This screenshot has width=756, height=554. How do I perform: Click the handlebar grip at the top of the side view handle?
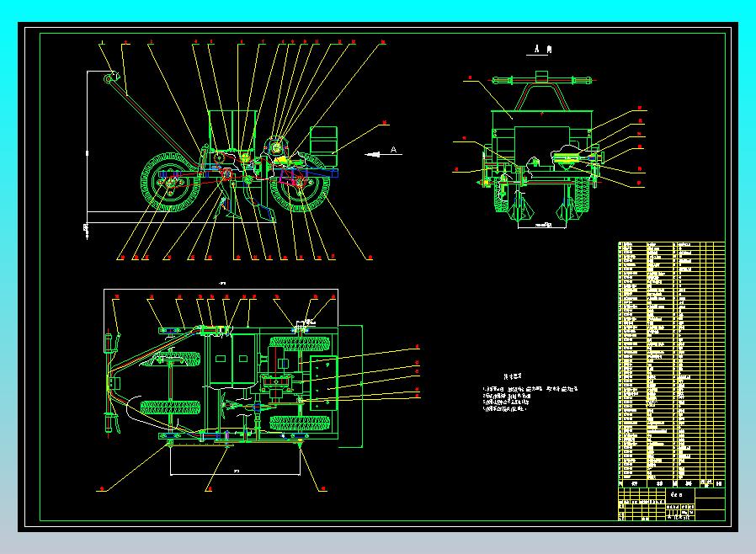tap(111, 77)
